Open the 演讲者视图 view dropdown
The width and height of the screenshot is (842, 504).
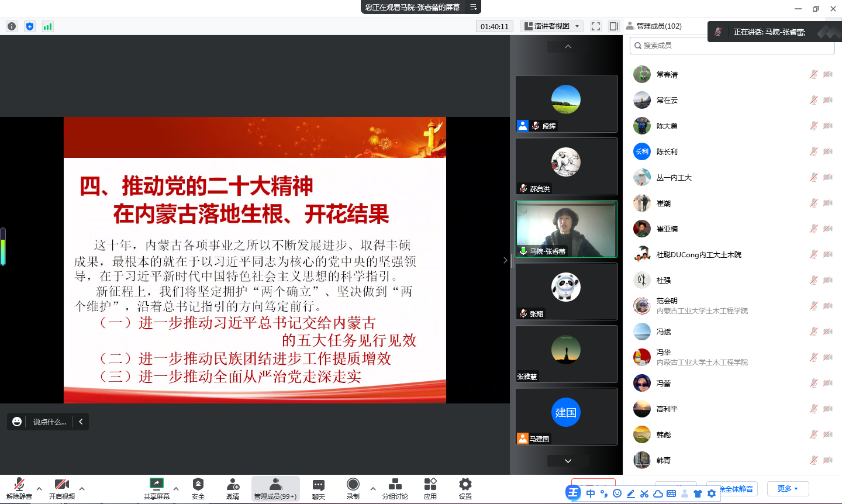pyautogui.click(x=552, y=26)
